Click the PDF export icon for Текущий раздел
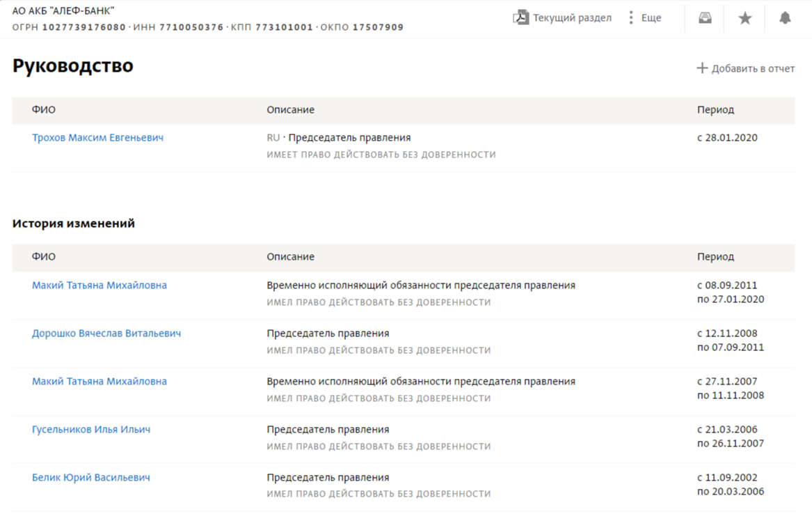Screen dimensions: 812x514 (x=521, y=18)
